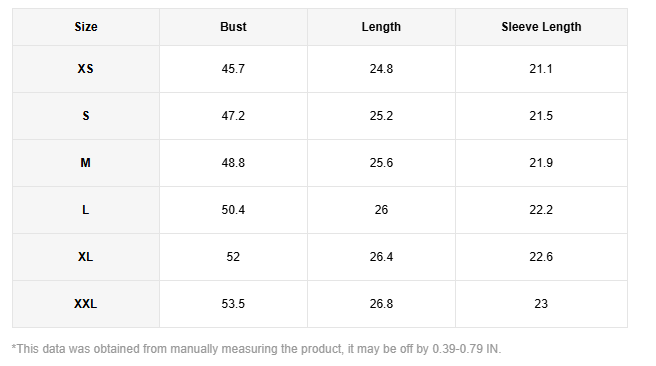Image resolution: width=656 pixels, height=366 pixels.
Task: Select the 50.4 bust measurement cell
Action: (x=233, y=210)
